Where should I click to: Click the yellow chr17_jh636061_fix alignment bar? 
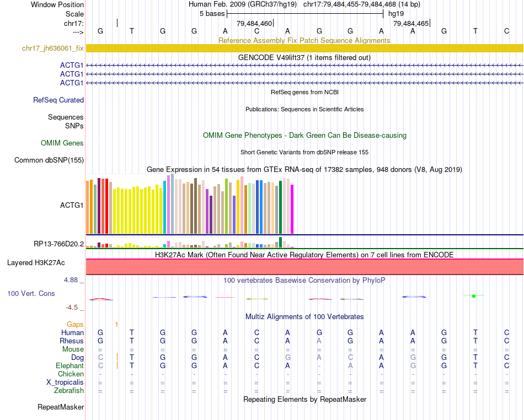tap(304, 48)
